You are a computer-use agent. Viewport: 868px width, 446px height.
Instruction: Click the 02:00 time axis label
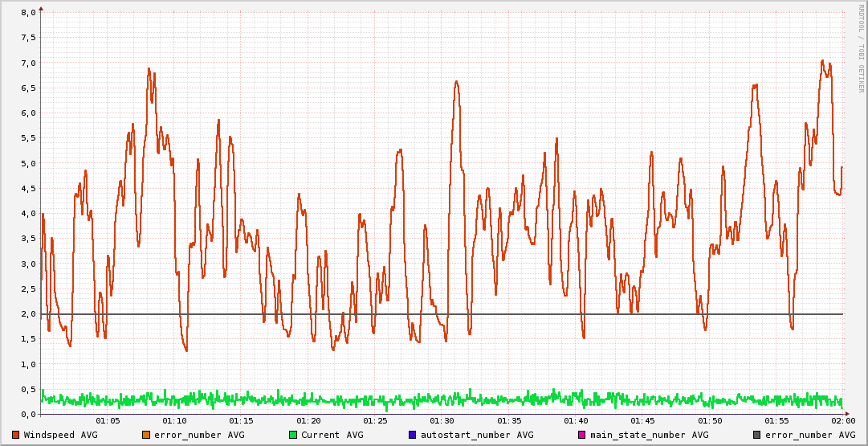pos(843,421)
